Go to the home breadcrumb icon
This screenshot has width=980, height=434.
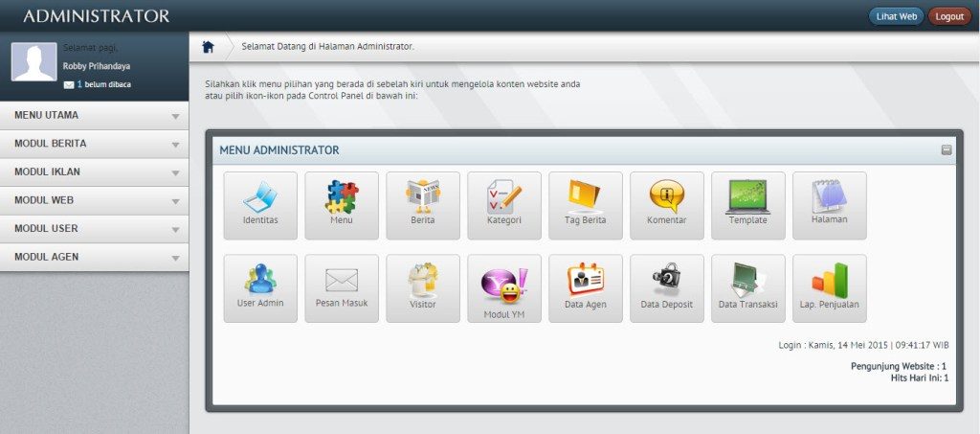click(x=208, y=47)
